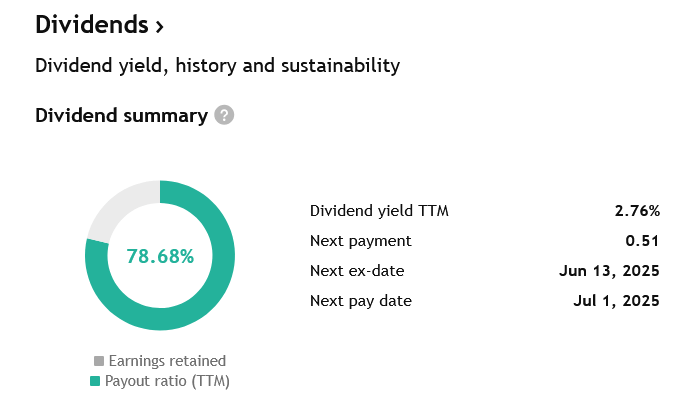The height and width of the screenshot is (415, 697).
Task: Click the Dividend yield, history and sustainability subtitle
Action: coord(217,66)
